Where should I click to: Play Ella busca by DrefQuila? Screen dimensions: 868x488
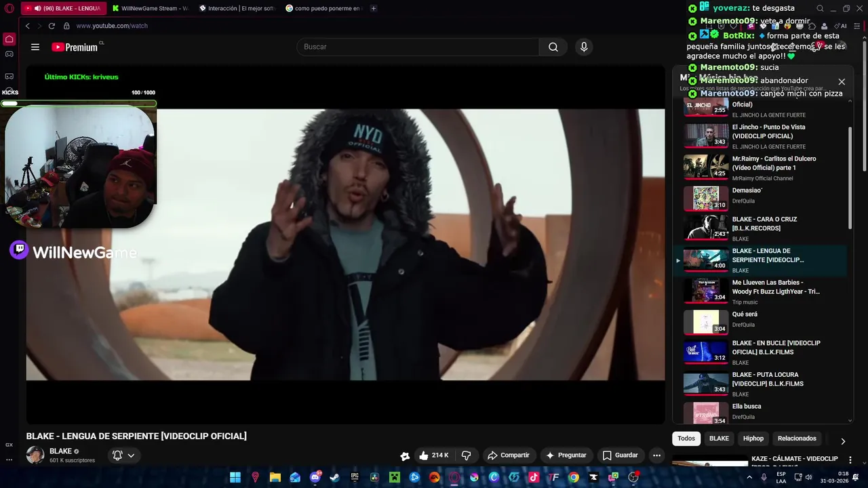click(x=765, y=413)
